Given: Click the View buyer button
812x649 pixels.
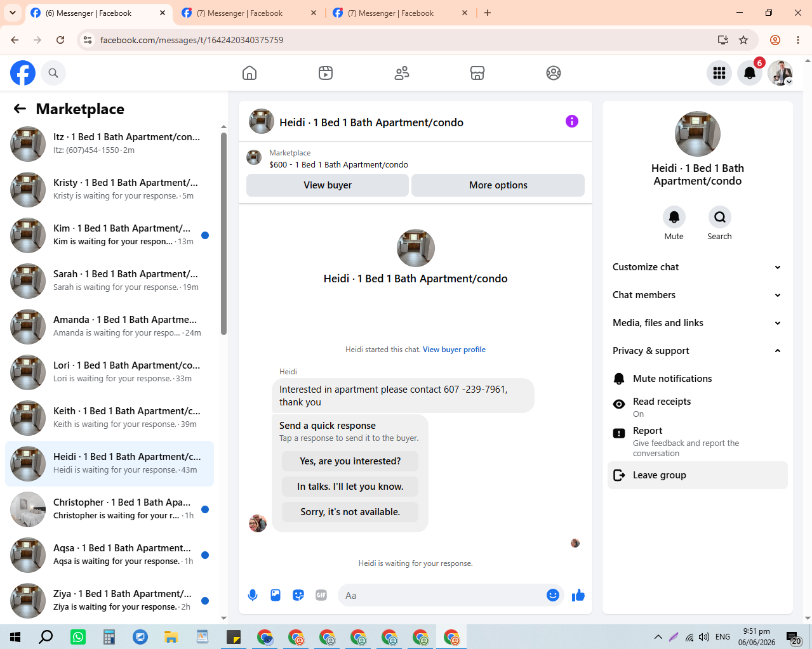Looking at the screenshot, I should pos(328,185).
